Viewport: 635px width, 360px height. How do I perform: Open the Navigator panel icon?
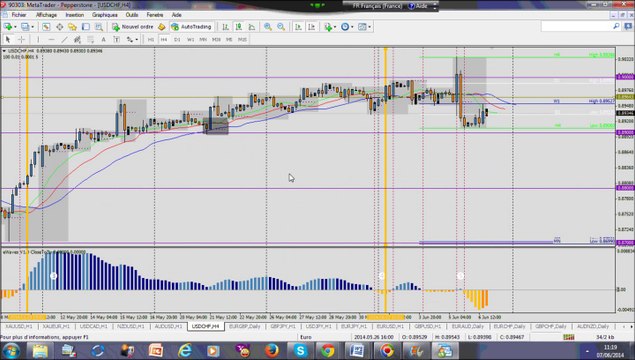click(72, 27)
